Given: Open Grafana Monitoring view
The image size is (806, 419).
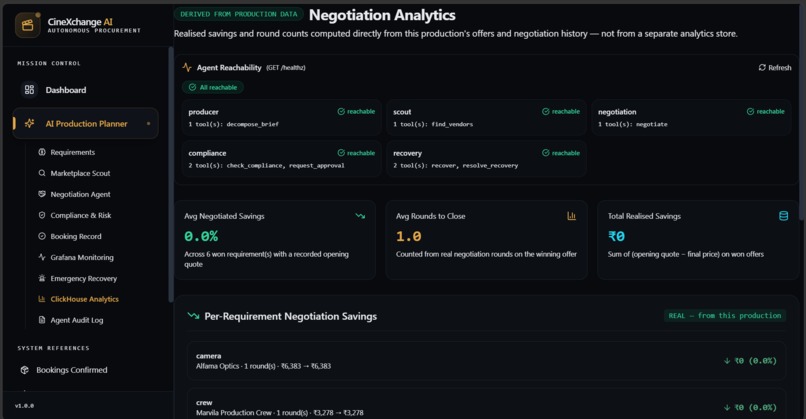Looking at the screenshot, I should tap(82, 257).
